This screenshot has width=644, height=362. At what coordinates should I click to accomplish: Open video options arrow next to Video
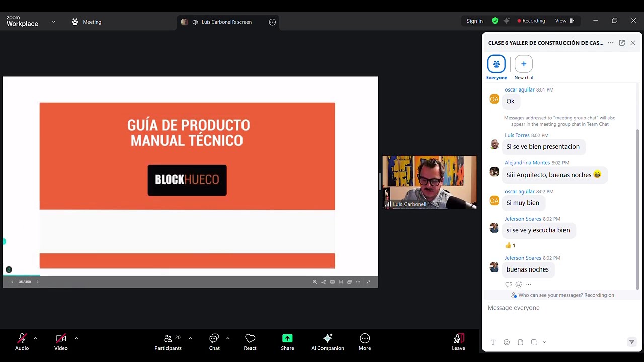coord(76,338)
